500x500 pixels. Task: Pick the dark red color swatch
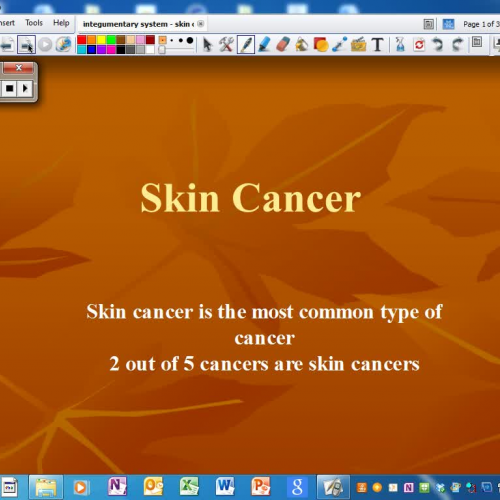(150, 40)
